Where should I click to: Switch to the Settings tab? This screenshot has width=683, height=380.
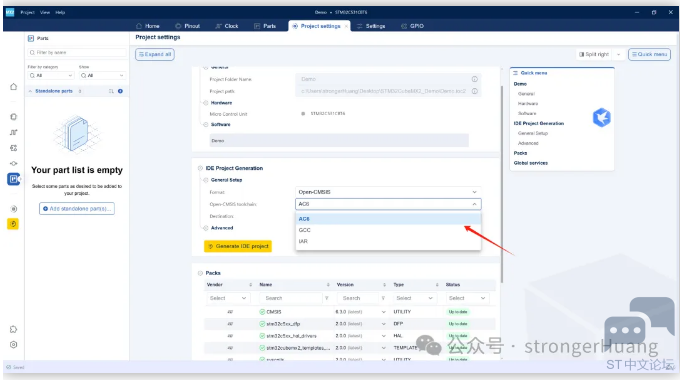pyautogui.click(x=371, y=26)
